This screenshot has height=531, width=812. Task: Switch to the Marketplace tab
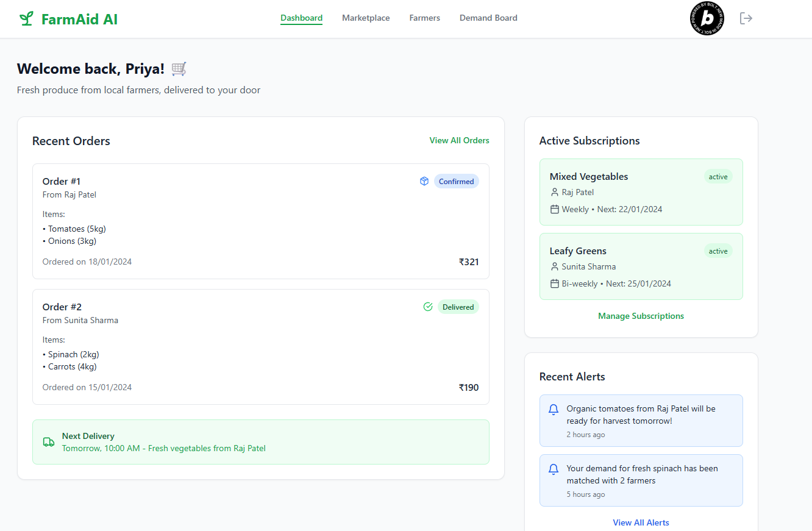(x=366, y=18)
